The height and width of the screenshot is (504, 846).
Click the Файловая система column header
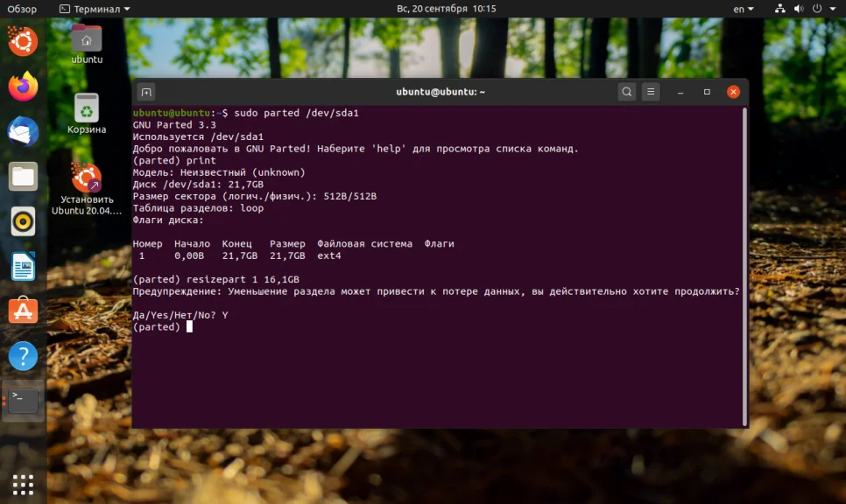pyautogui.click(x=364, y=243)
